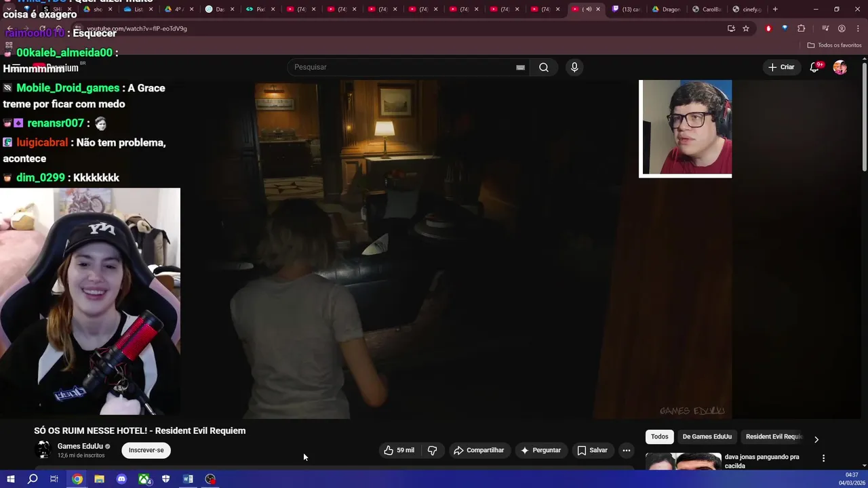Open the YouTube account avatar menu
This screenshot has height=488, width=868.
(840, 67)
